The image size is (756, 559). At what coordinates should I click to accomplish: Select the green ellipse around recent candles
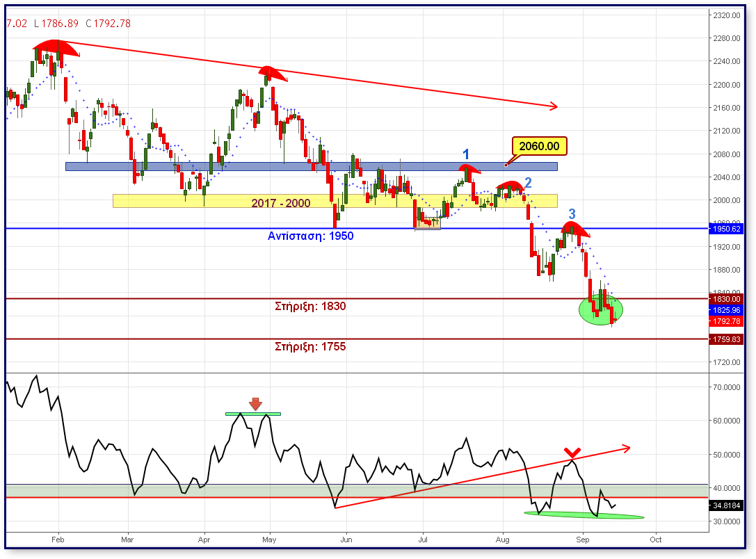601,310
